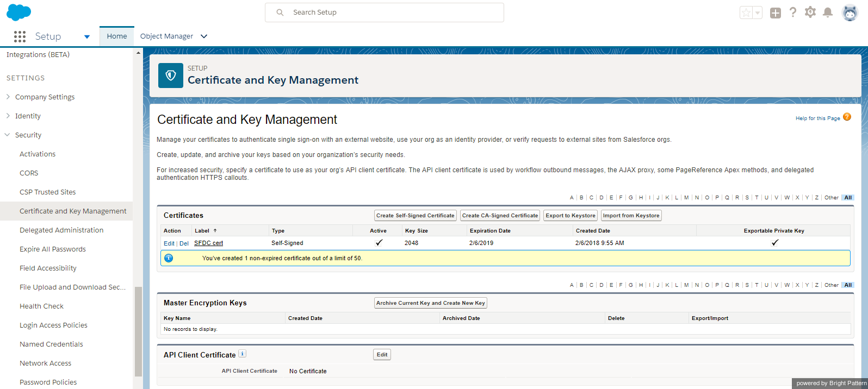The height and width of the screenshot is (389, 868).
Task: Open the Object Manager tab dropdown chevron
Action: click(x=204, y=36)
